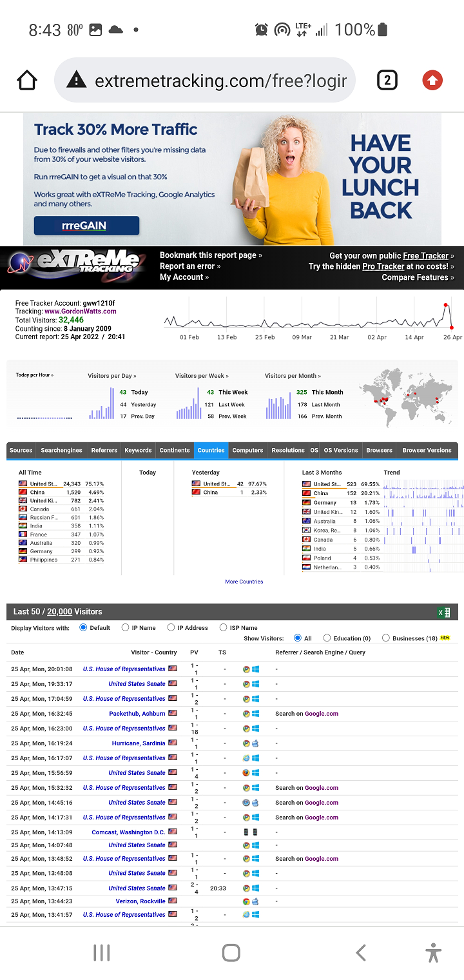
Task: Click the Firefox icon in 15:56:59 row
Action: [x=246, y=773]
